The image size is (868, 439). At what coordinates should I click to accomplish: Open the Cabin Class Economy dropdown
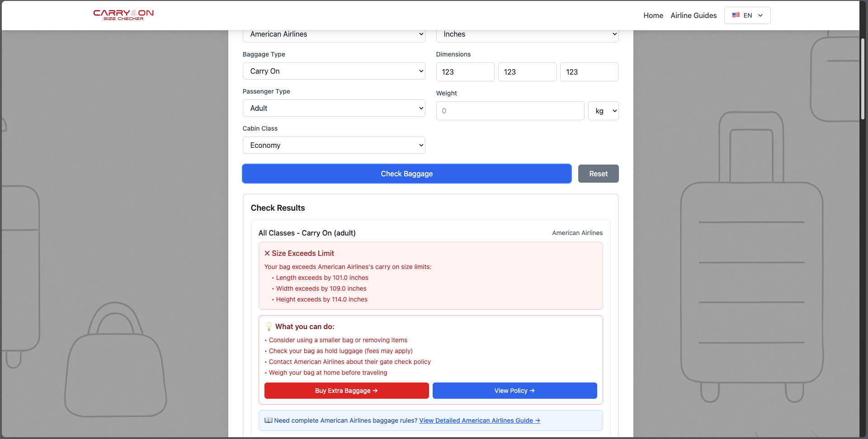pos(334,145)
